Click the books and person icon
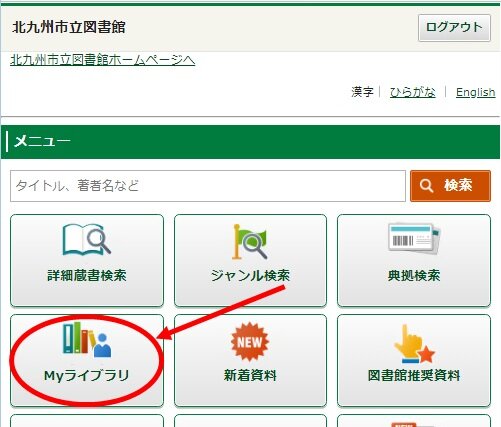The width and height of the screenshot is (501, 427). click(87, 339)
